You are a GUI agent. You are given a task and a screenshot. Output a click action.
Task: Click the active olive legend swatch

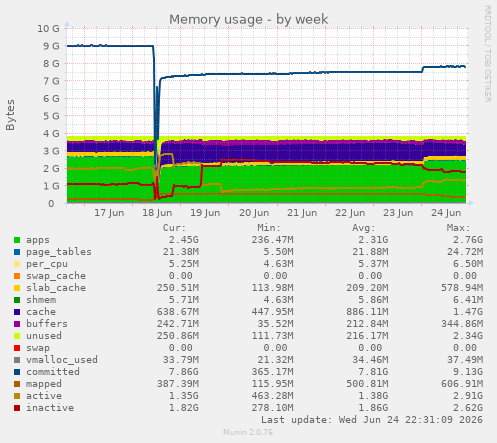tap(17, 396)
